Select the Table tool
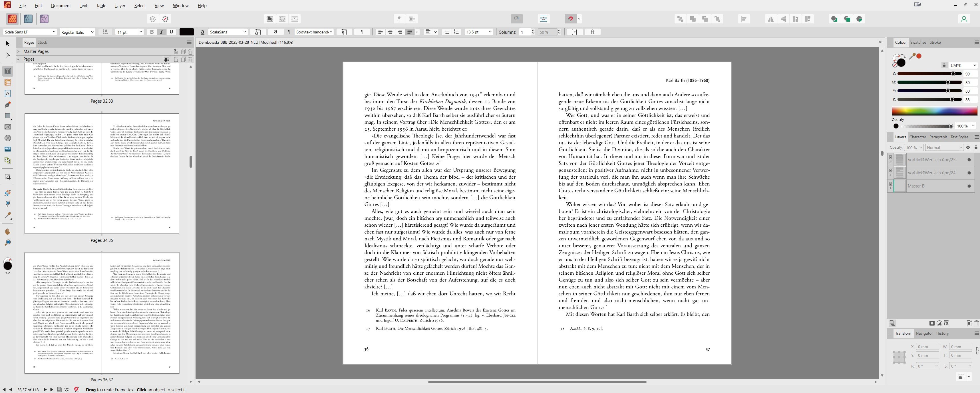This screenshot has height=393, width=980. [8, 82]
